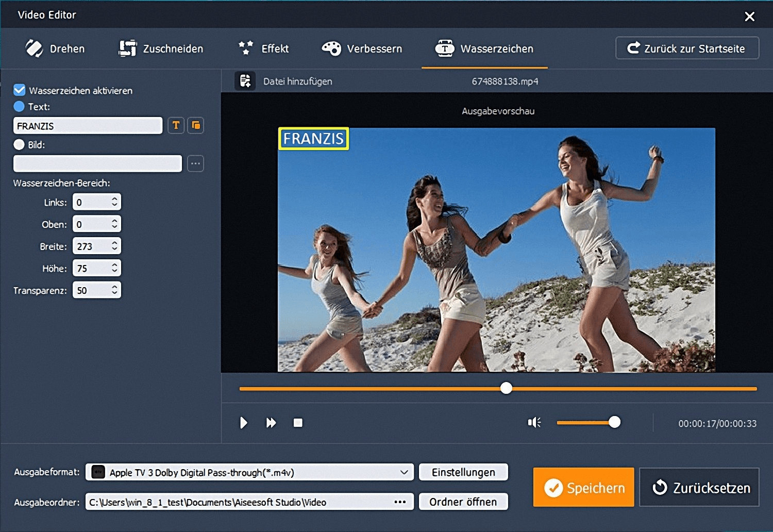Viewport: 773px width, 532px height.
Task: Select the Bild radio button
Action: [19, 145]
